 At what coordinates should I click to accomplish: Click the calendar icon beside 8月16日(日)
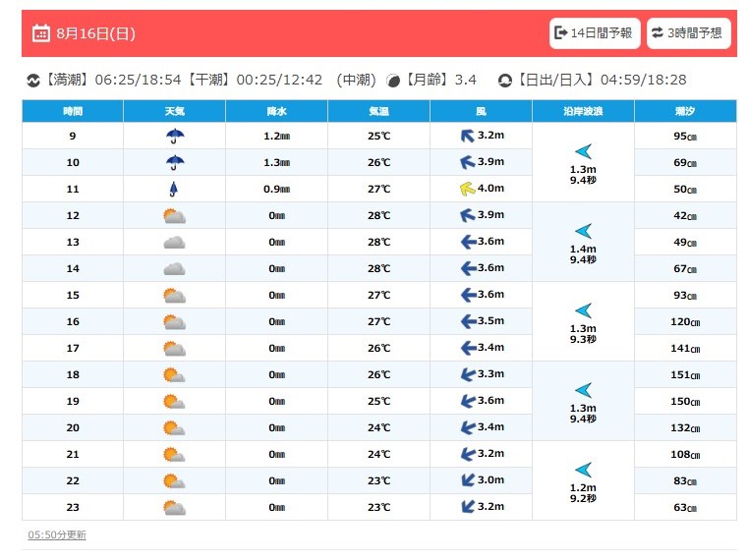point(41,33)
